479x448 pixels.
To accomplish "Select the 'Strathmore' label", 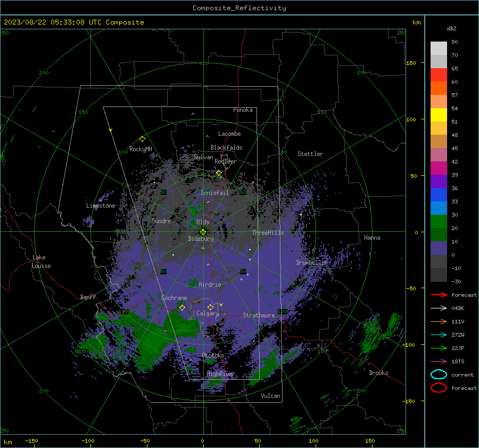I will pyautogui.click(x=259, y=315).
